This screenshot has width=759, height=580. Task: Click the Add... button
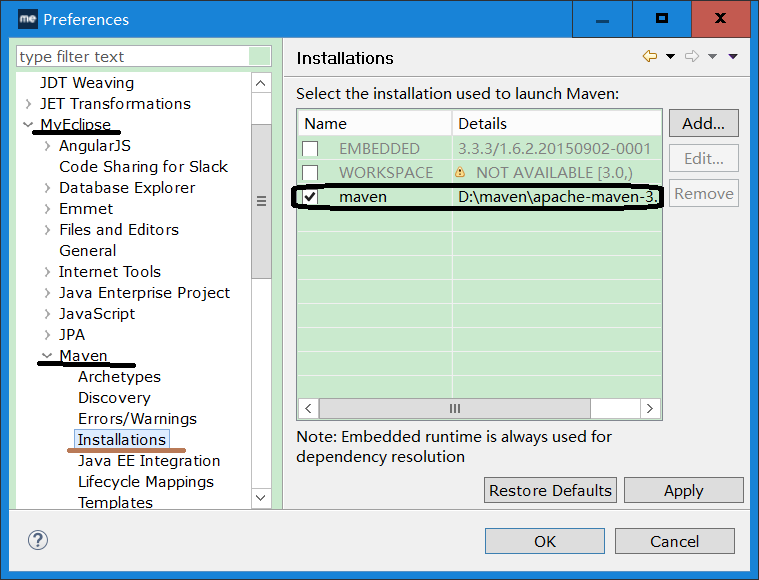tap(703, 124)
